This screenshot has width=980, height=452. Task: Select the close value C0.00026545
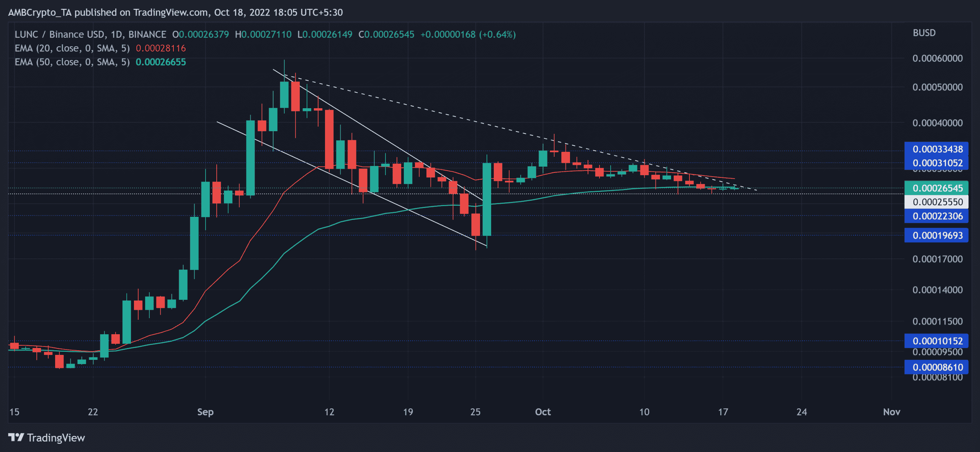[386, 34]
